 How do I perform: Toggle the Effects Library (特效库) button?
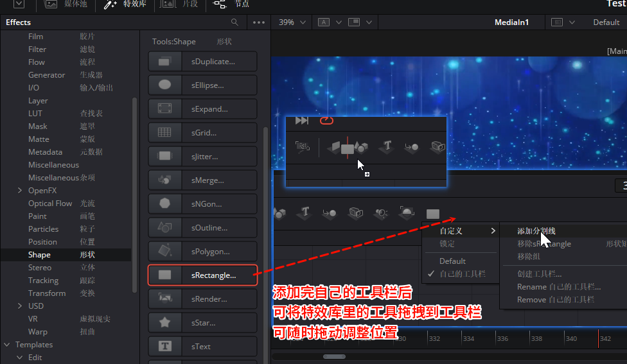[x=125, y=4]
